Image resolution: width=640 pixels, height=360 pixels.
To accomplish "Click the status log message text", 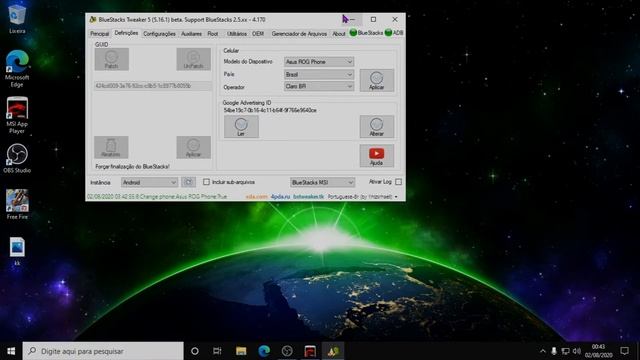I will click(157, 197).
